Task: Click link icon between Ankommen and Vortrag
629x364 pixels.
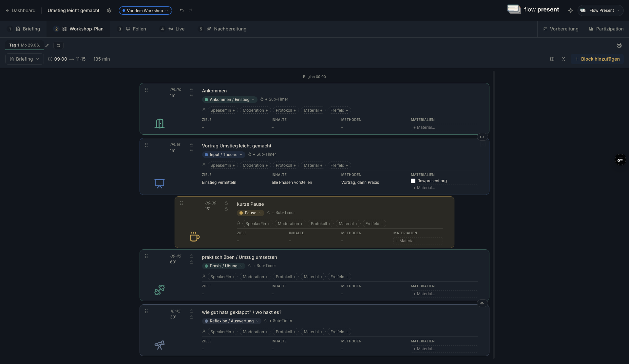Action: [x=482, y=137]
